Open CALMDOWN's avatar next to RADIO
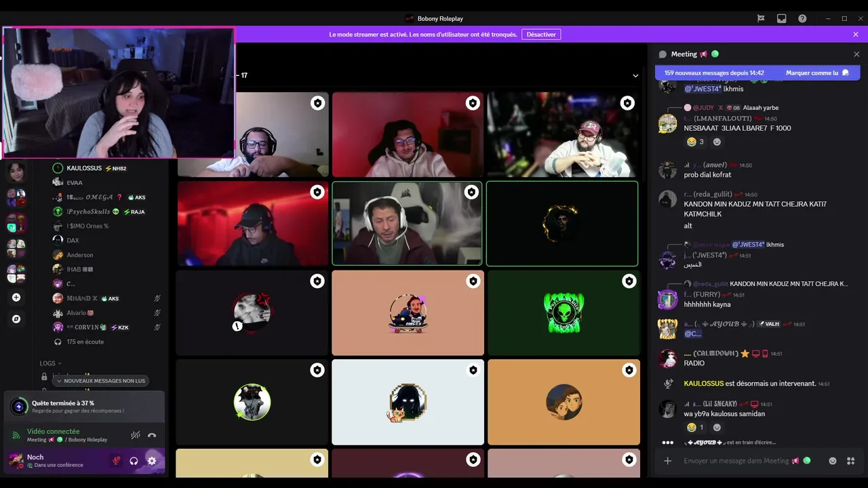 pyautogui.click(x=668, y=358)
